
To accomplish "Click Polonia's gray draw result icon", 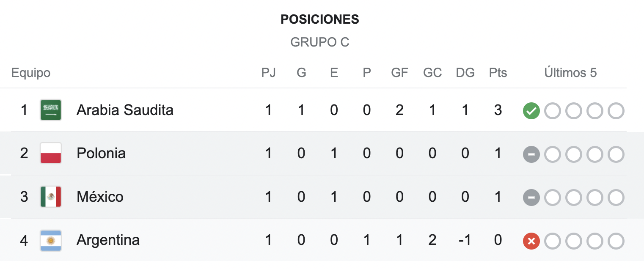I will [531, 154].
